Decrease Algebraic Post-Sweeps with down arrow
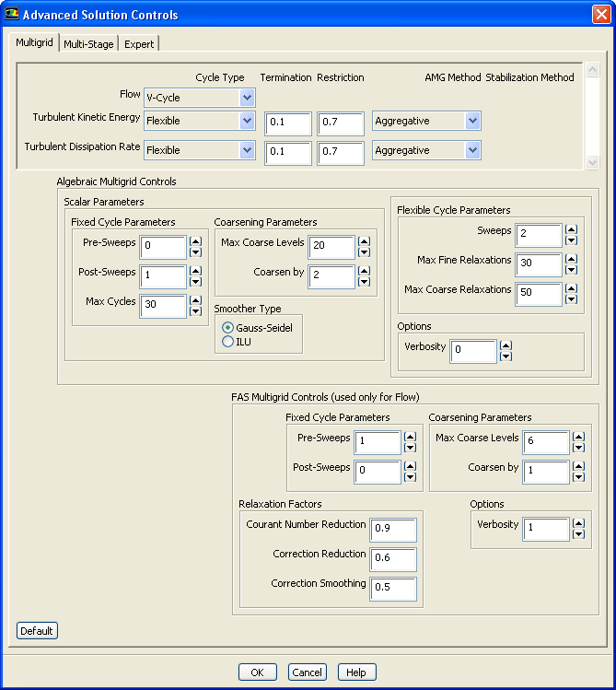Image resolution: width=616 pixels, height=690 pixels. point(195,282)
